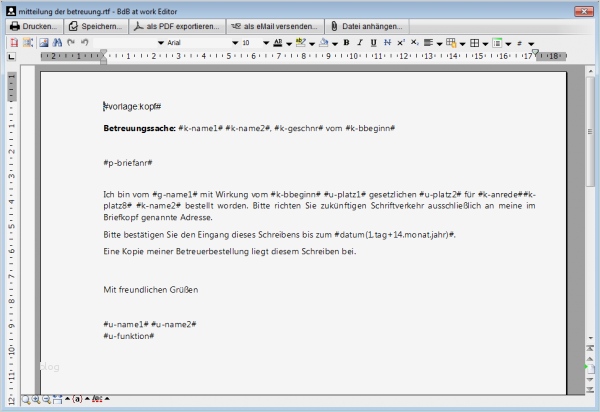Click the insert field icon beside page setup
Image resolution: width=600 pixels, height=412 pixels.
coord(28,43)
